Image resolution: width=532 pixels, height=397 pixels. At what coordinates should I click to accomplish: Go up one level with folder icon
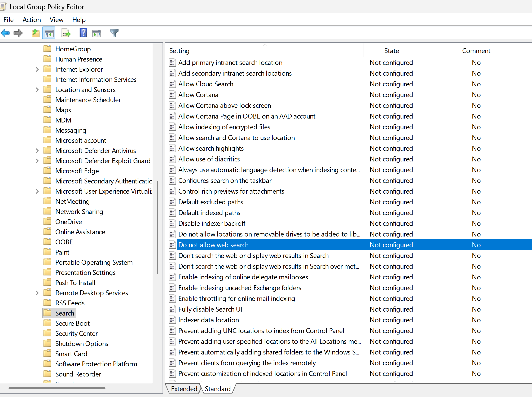pyautogui.click(x=36, y=33)
